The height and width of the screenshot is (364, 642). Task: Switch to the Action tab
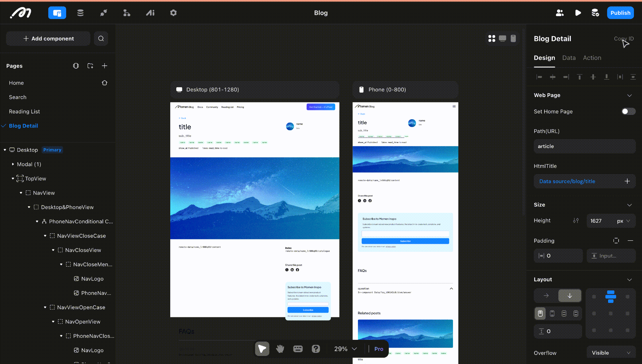(592, 58)
